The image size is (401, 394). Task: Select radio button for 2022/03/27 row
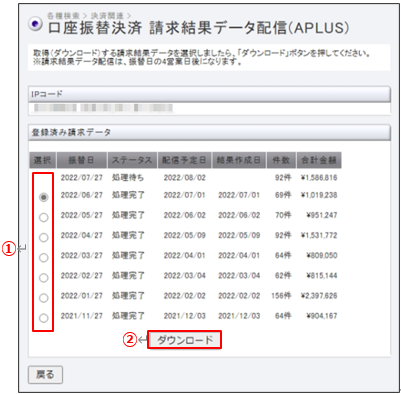click(x=43, y=257)
